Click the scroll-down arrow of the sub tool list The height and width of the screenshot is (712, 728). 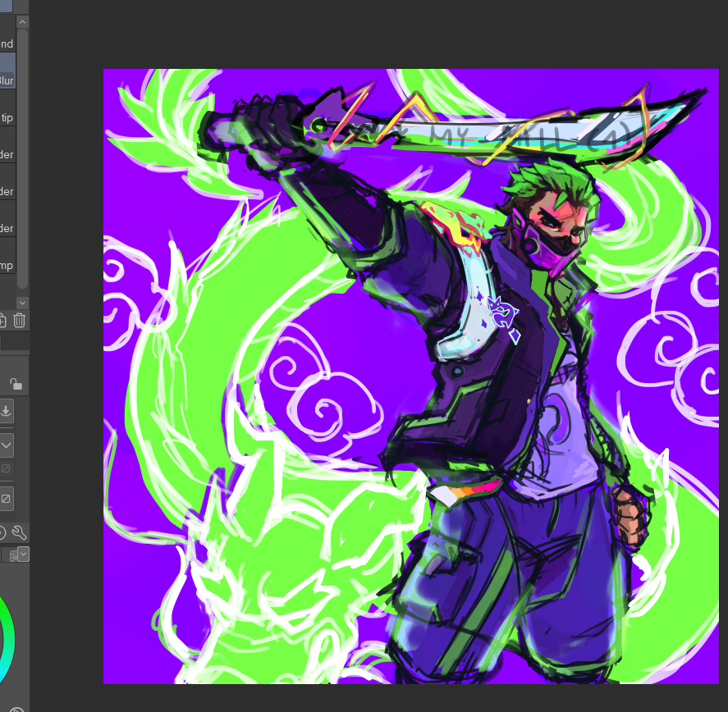[22, 303]
